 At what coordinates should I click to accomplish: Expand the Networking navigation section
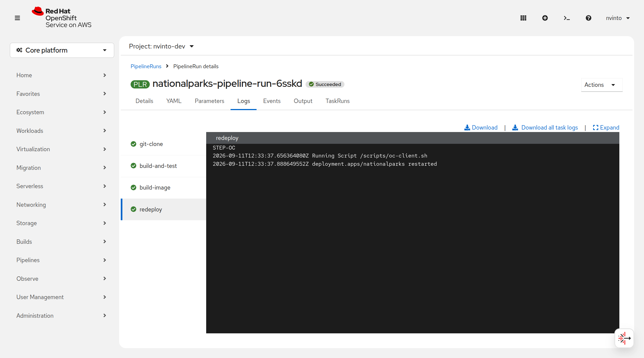point(62,205)
